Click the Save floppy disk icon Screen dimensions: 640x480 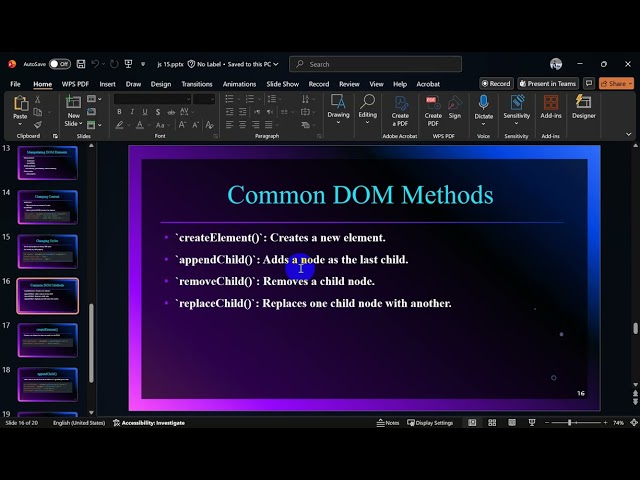(81, 64)
